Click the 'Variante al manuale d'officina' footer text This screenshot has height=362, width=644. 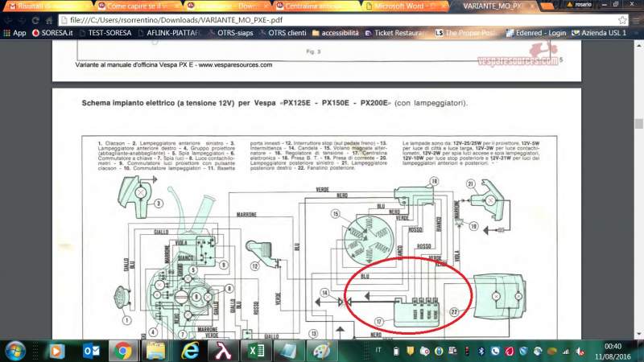(174, 65)
